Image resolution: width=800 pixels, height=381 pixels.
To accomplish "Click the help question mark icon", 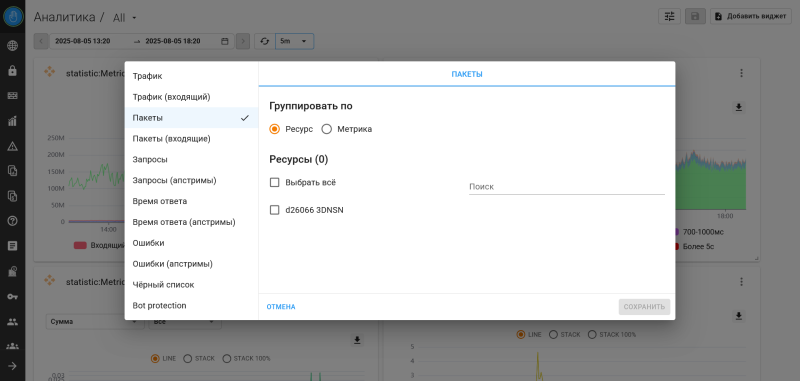I will tap(13, 221).
